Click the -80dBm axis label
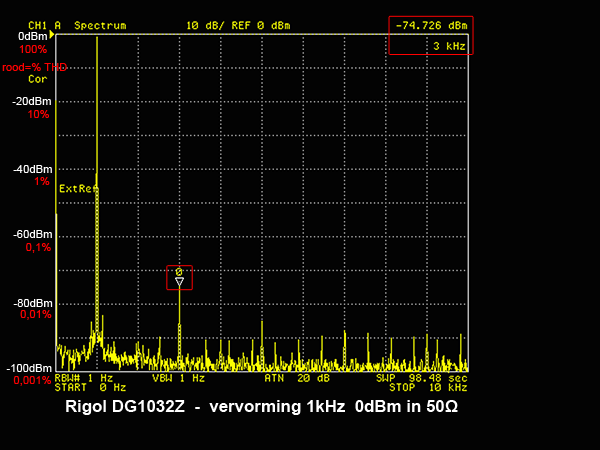This screenshot has height=450, width=600. [x=33, y=303]
